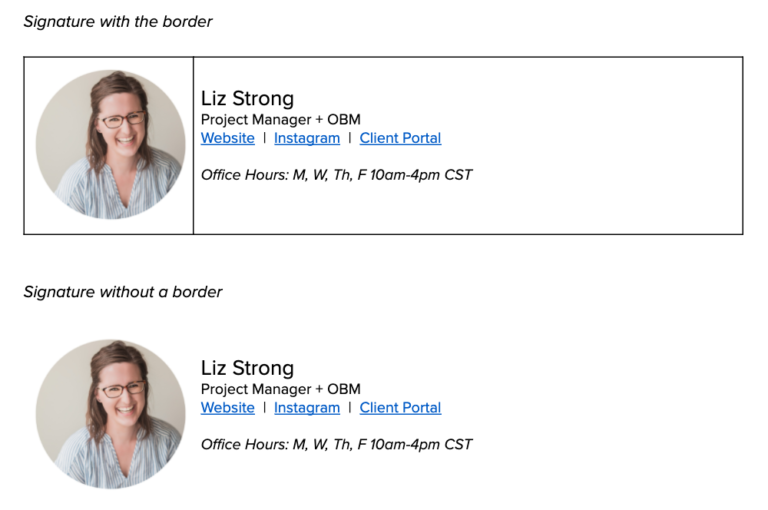Click separator between Instagram and Client Portal, borderless signature
768x510 pixels.
click(x=350, y=407)
